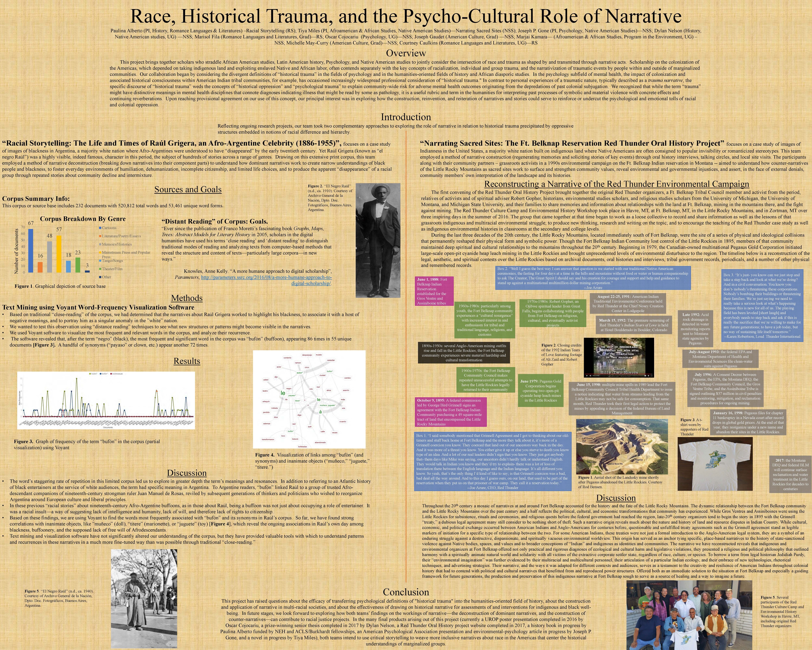Click the yellow Mainstream Press legend swatch

pos(100,252)
